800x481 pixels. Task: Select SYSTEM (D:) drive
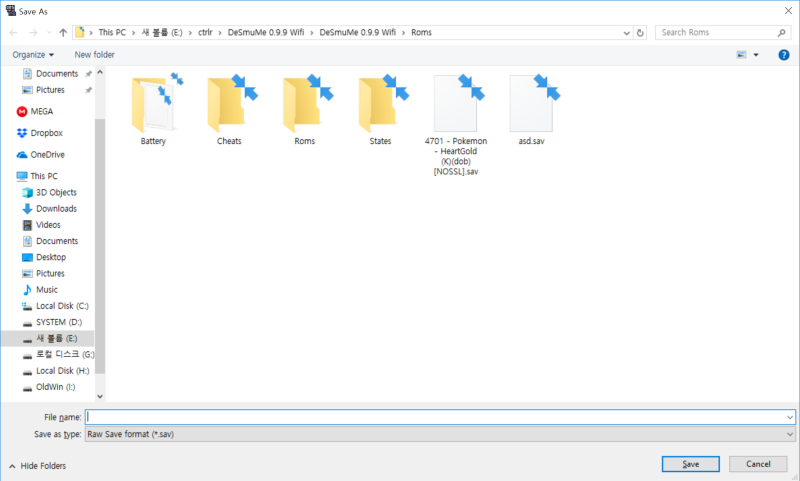(52, 322)
